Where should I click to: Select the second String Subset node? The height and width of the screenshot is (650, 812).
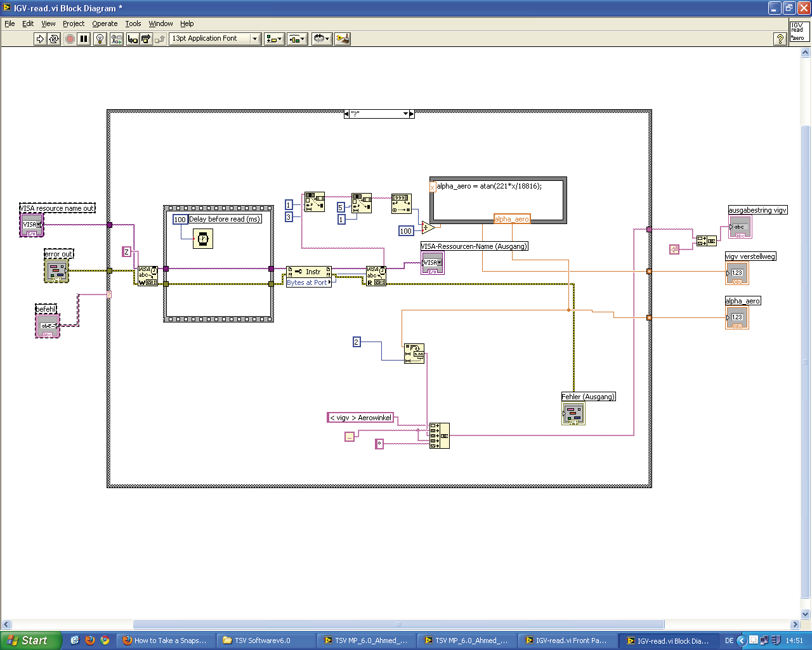(362, 203)
